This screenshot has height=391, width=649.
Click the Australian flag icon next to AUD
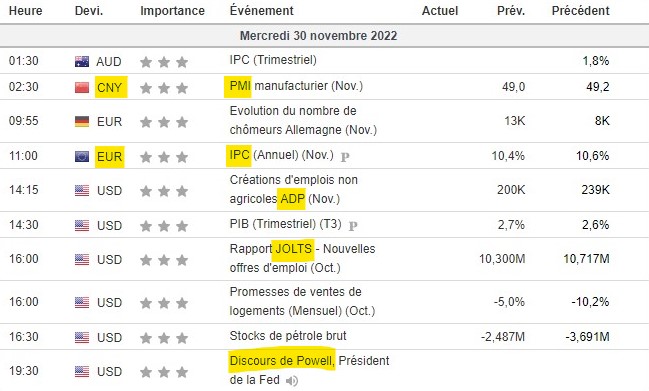coord(82,62)
